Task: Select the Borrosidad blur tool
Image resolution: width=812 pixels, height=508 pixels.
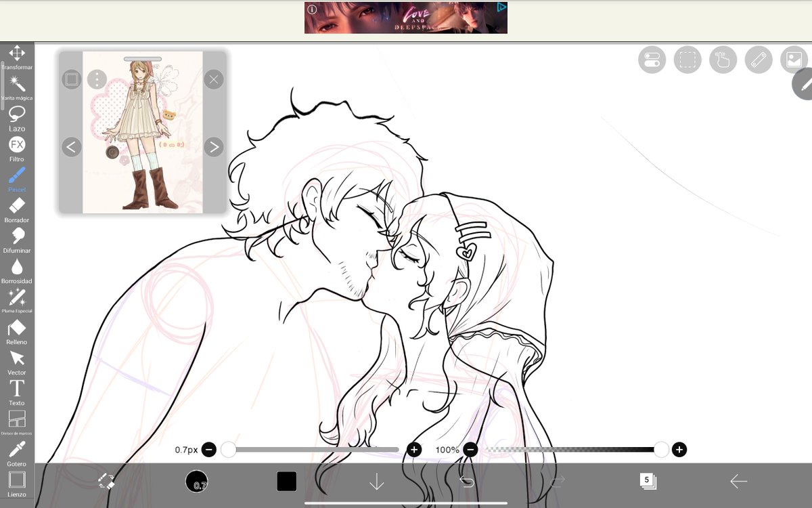Action: click(x=17, y=271)
